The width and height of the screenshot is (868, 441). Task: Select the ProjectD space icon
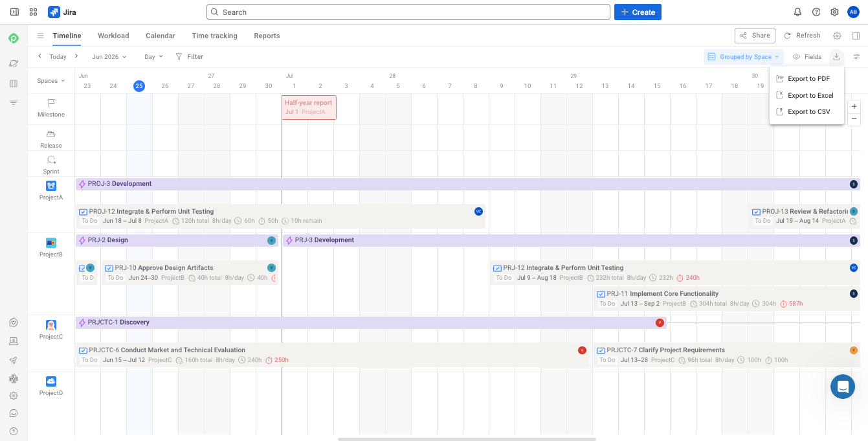51,381
